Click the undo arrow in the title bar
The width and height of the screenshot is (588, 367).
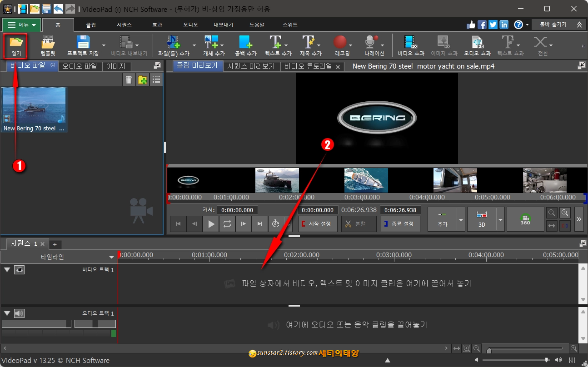58,9
